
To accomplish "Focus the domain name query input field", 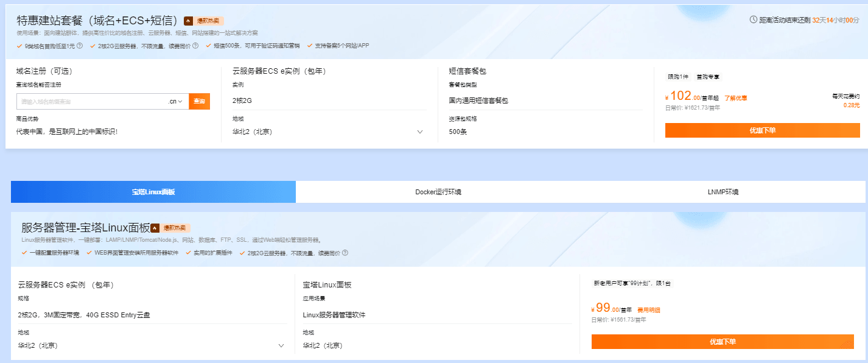I will click(91, 102).
